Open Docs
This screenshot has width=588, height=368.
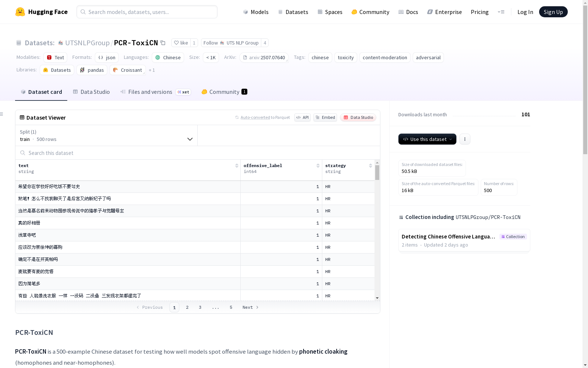(x=408, y=12)
